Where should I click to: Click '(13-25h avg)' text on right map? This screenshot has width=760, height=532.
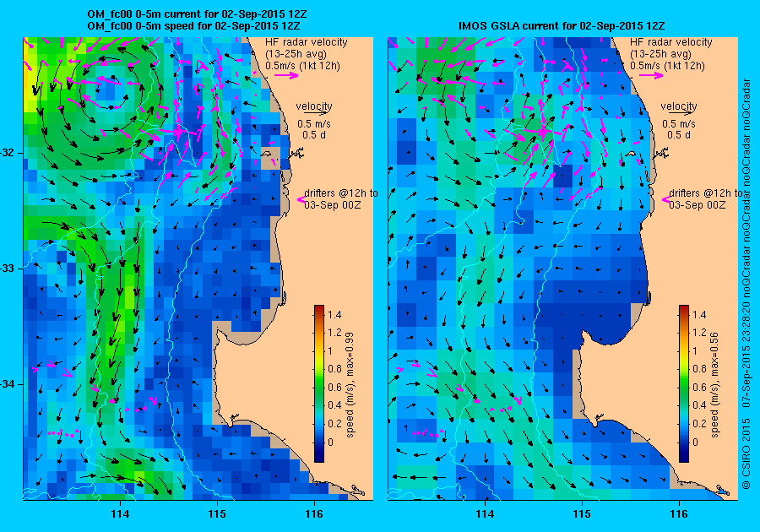coord(661,54)
